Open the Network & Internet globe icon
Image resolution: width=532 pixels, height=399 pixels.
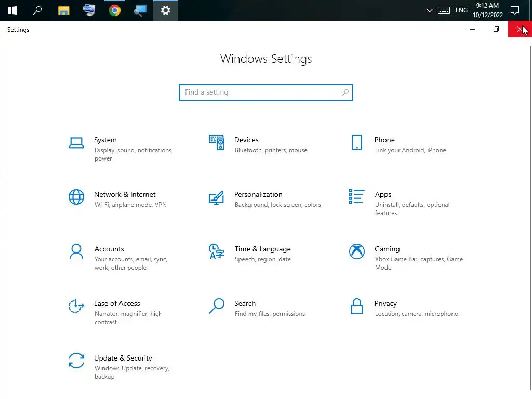pyautogui.click(x=76, y=197)
